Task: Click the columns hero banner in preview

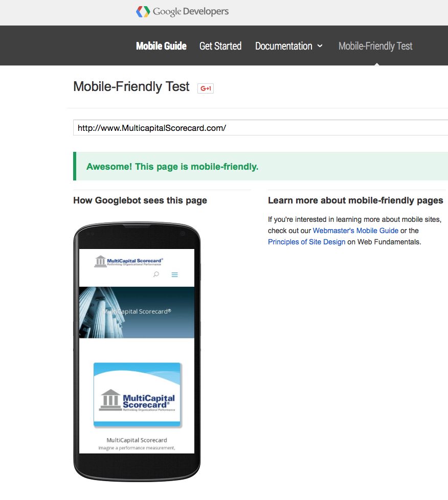Action: coord(137,312)
